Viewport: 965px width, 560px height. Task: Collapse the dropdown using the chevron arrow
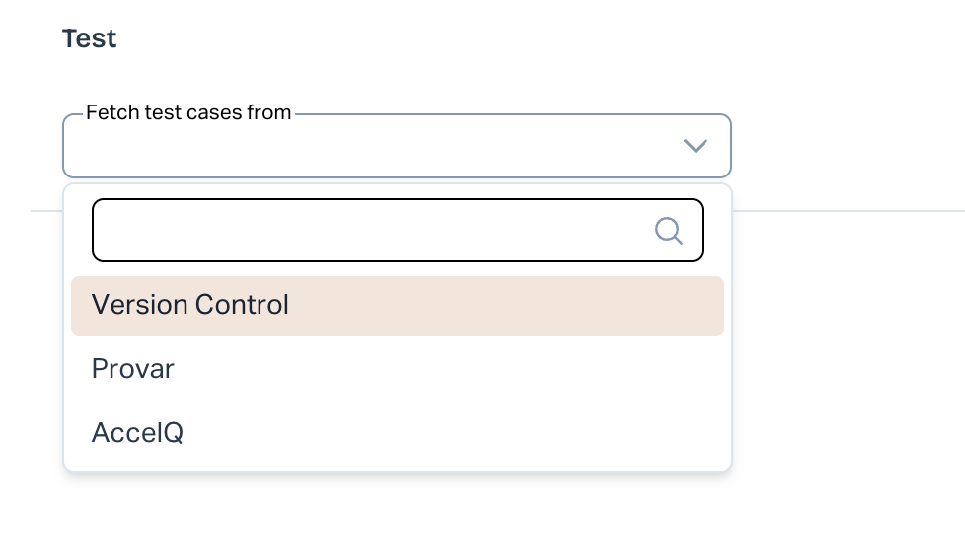[x=695, y=146]
